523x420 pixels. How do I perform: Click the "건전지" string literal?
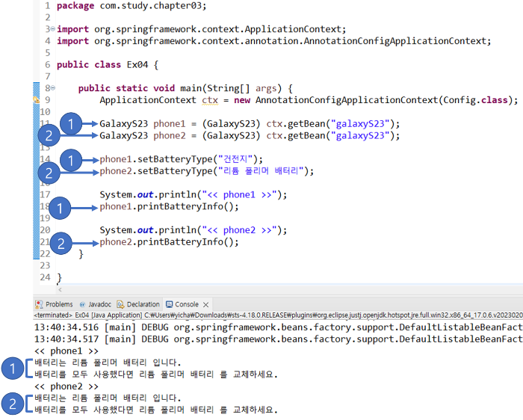(x=235, y=159)
